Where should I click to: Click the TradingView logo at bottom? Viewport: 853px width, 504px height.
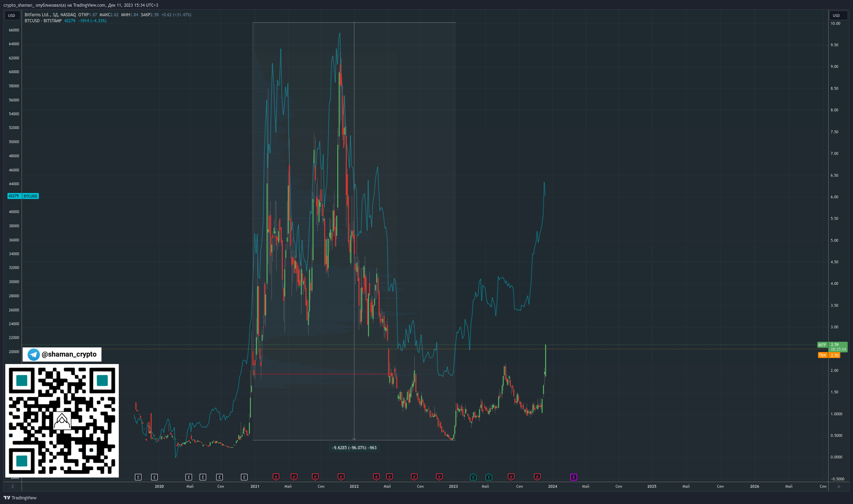coord(20,498)
